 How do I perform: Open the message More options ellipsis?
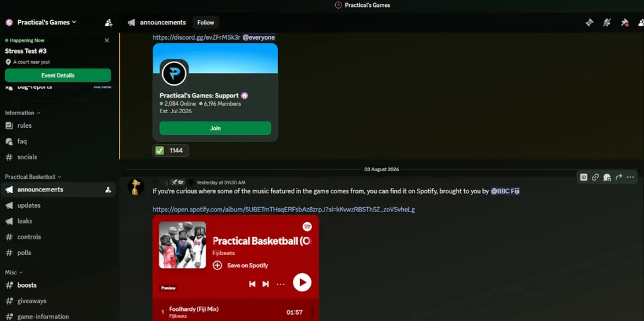(630, 177)
